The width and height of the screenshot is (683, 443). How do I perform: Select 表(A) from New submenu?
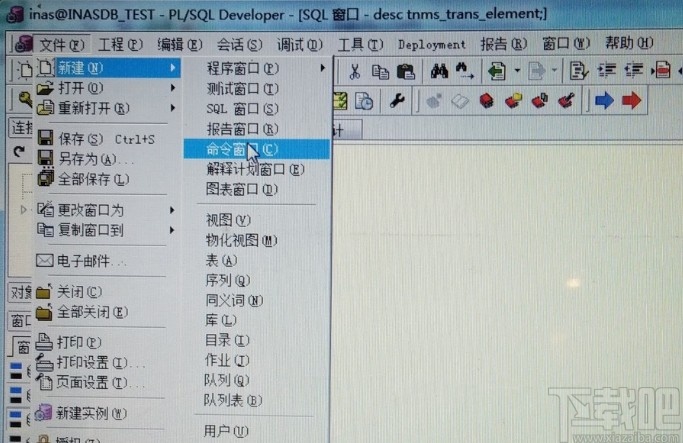257,260
